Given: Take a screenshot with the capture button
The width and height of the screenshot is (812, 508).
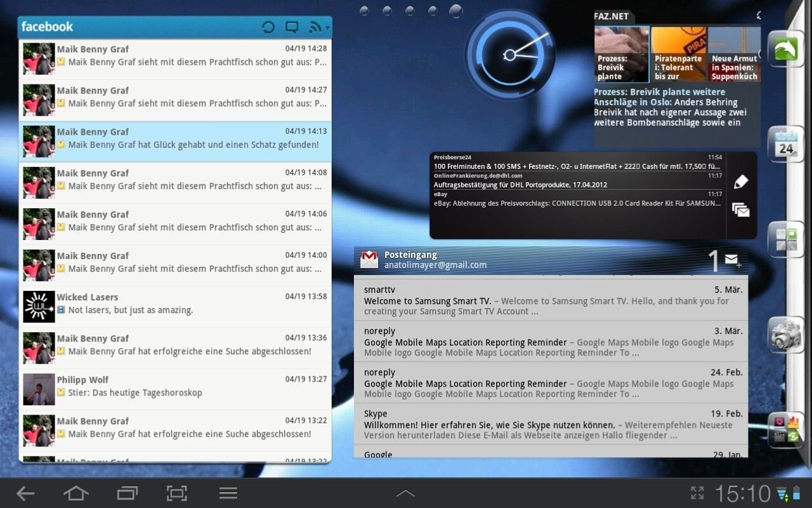Looking at the screenshot, I should (177, 493).
